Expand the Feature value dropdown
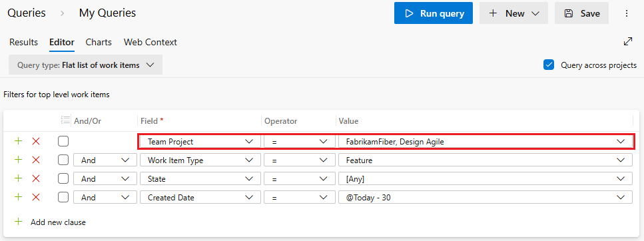Viewport: 644px width, 241px height. 485,160
